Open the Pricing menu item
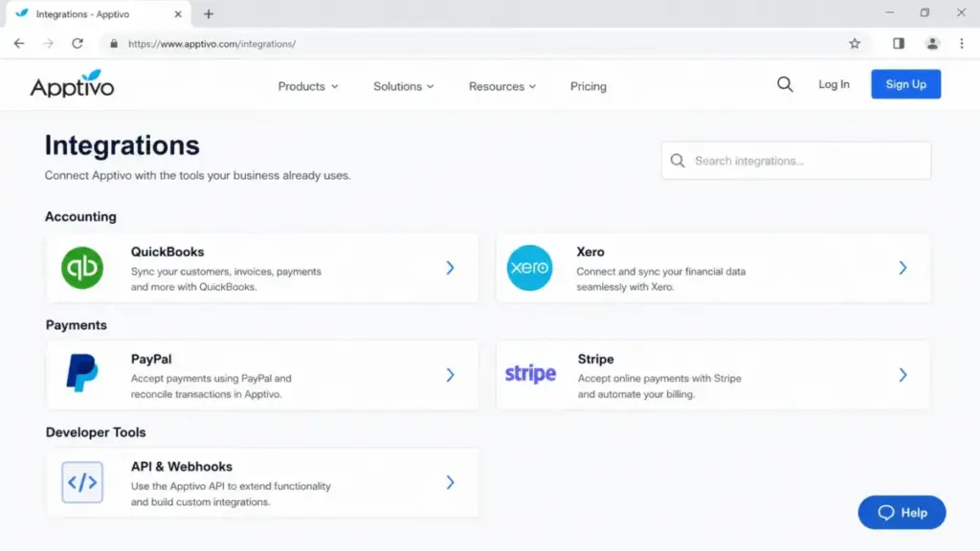 [589, 86]
